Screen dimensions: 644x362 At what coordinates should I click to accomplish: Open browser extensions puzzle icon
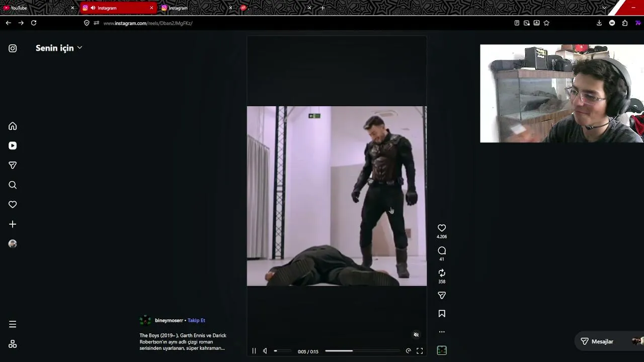click(x=625, y=23)
